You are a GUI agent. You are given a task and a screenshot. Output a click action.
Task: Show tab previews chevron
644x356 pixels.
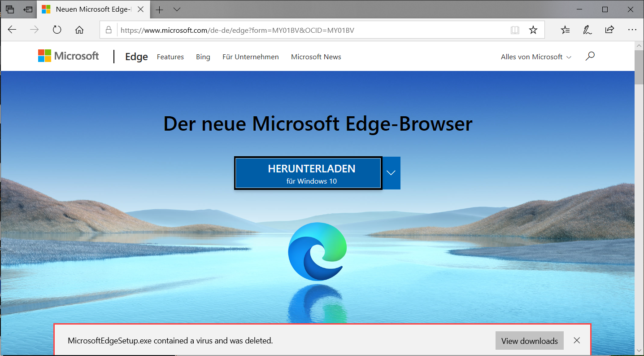177,9
